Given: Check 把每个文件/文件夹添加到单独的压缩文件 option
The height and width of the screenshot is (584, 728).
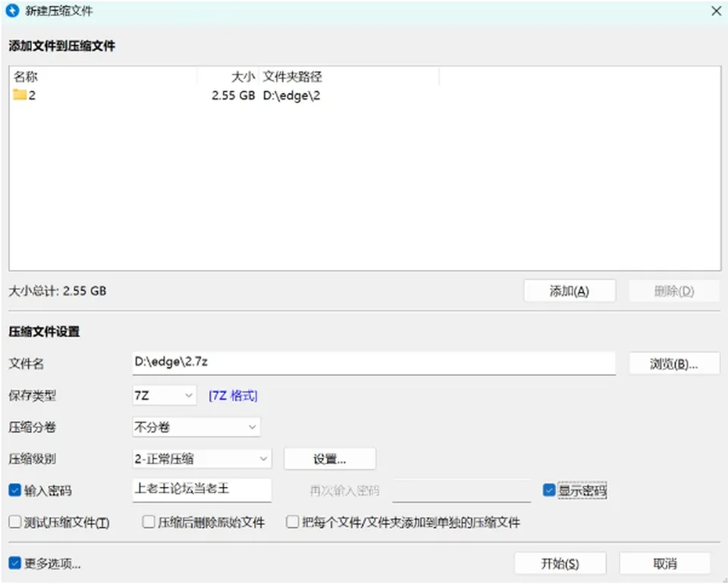Looking at the screenshot, I should (293, 522).
